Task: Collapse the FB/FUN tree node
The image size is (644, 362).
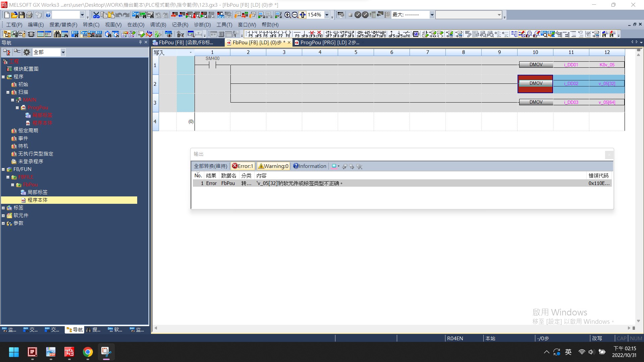Action: (x=3, y=170)
